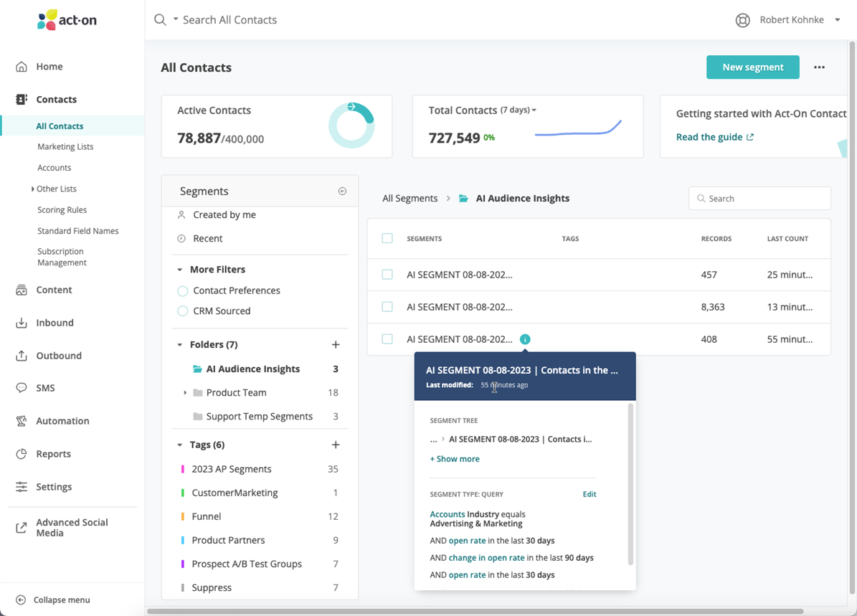Image resolution: width=857 pixels, height=616 pixels.
Task: Click the Created by me person icon
Action: click(181, 215)
